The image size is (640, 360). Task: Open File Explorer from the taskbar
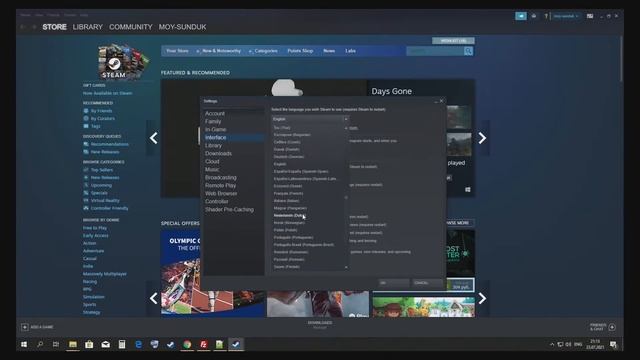tap(73, 344)
